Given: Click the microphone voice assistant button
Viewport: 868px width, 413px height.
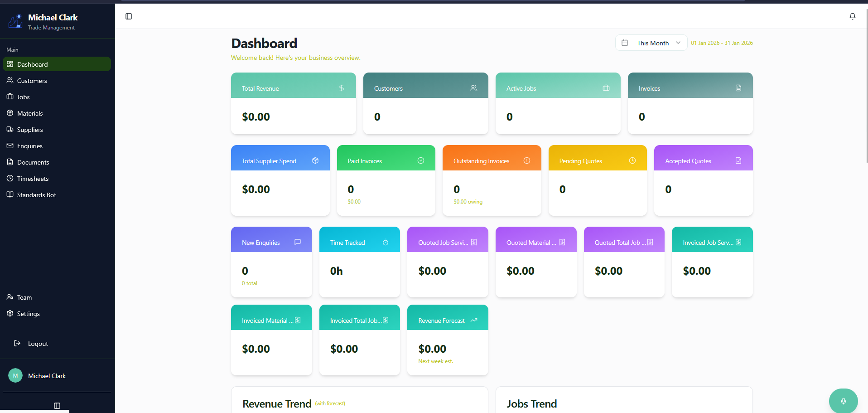Looking at the screenshot, I should click(843, 401).
